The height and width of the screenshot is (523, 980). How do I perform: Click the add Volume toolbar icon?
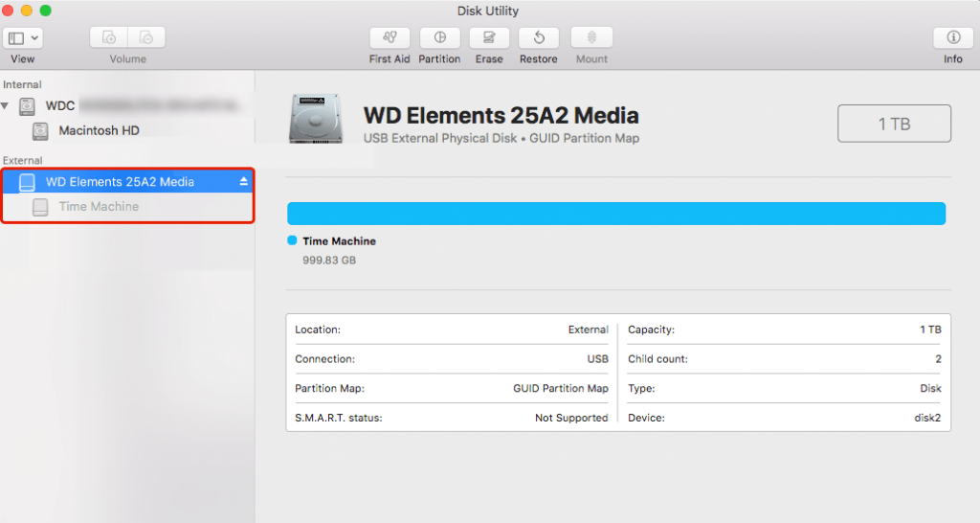[109, 37]
